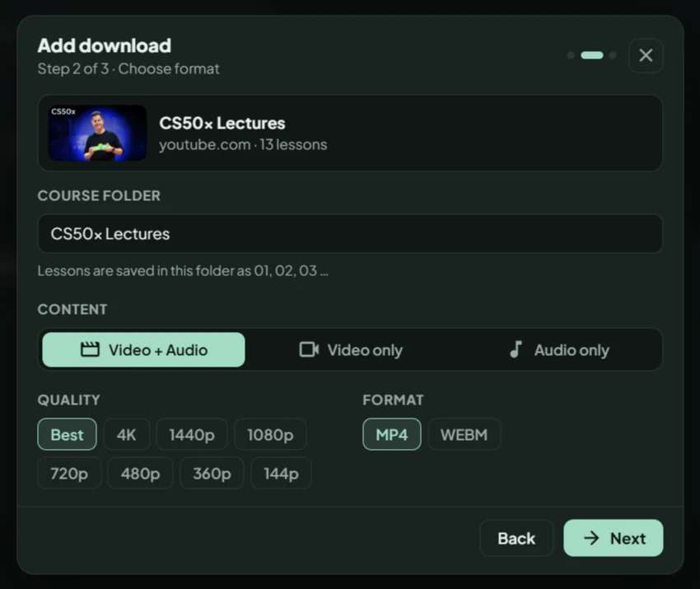700x589 pixels.
Task: Close the Add download dialog
Action: pos(646,55)
